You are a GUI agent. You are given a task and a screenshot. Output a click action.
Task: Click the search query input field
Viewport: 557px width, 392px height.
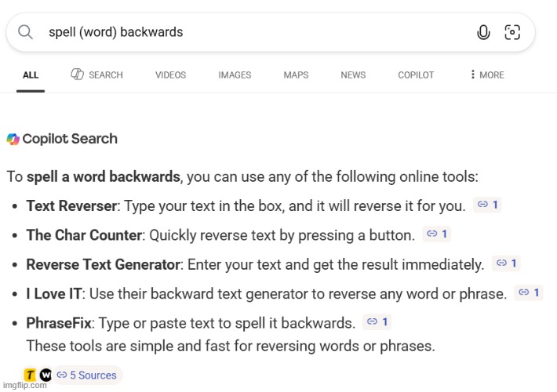pos(251,32)
